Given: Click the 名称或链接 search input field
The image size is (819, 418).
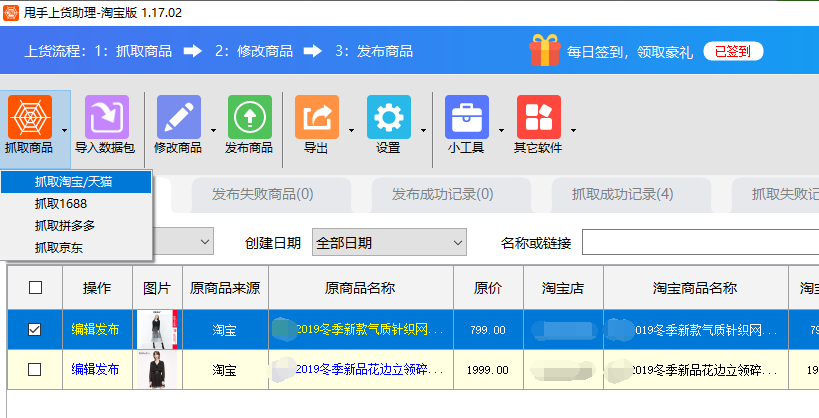Looking at the screenshot, I should pos(700,242).
